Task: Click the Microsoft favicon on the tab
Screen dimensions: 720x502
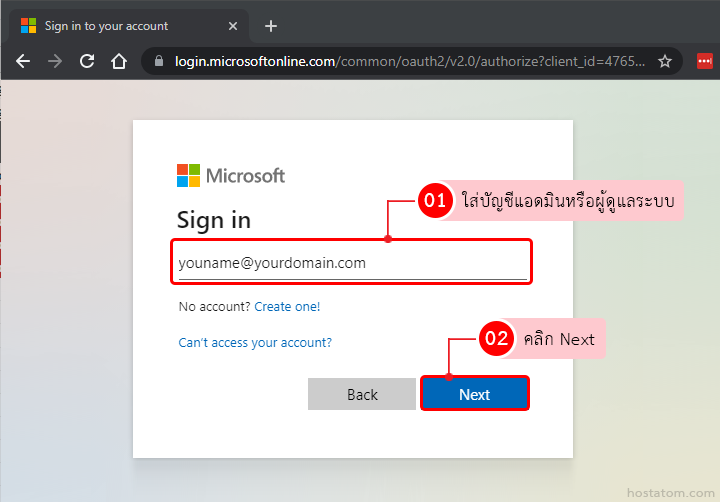Action: (x=29, y=26)
